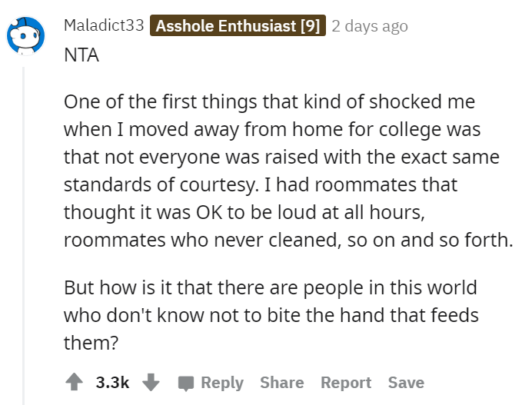The width and height of the screenshot is (532, 405).
Task: Downvote the NTA comment
Action: coord(151,382)
